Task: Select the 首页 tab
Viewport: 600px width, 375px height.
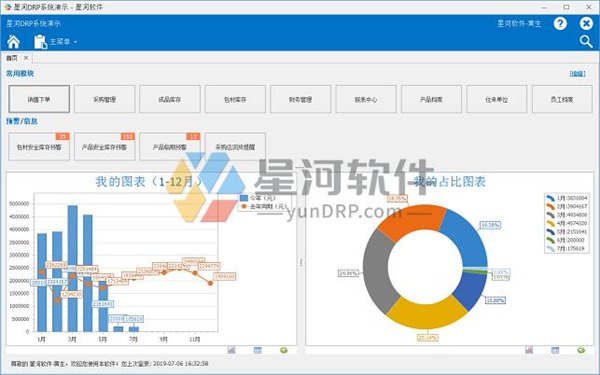Action: 12,58
